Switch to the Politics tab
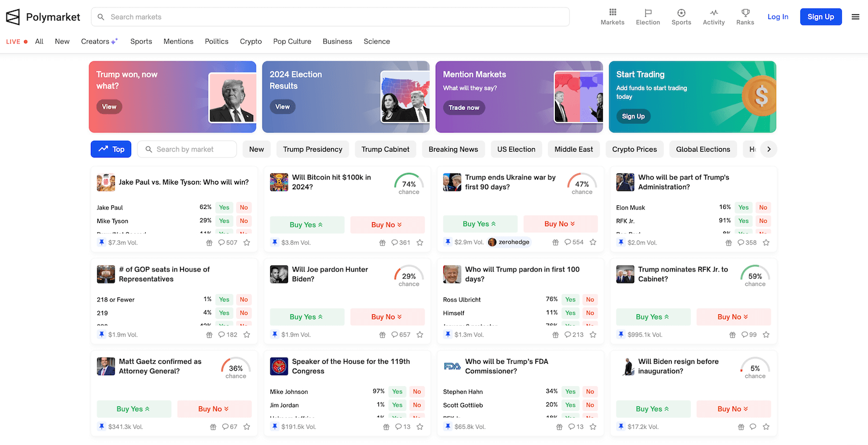Image resolution: width=868 pixels, height=445 pixels. (x=216, y=41)
